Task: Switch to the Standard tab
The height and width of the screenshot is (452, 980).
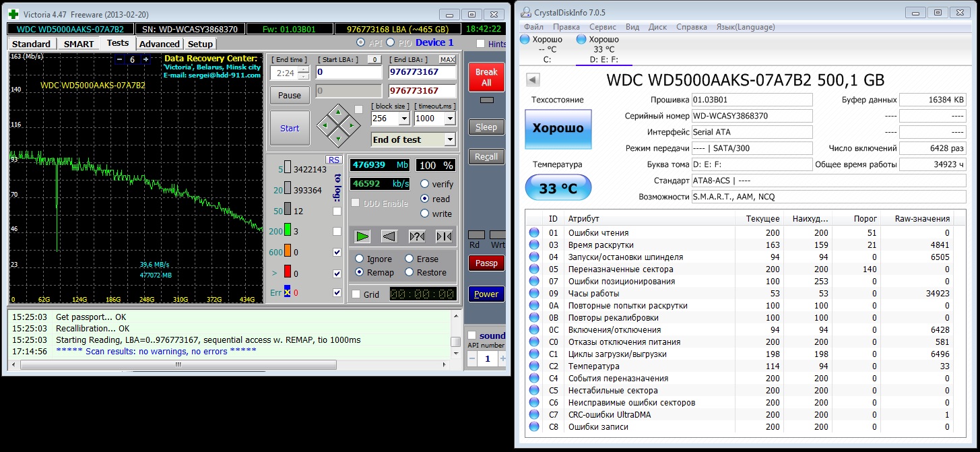Action: 31,44
